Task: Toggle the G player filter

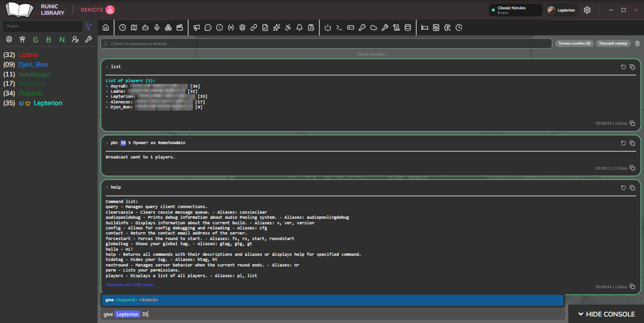Action: [35, 40]
